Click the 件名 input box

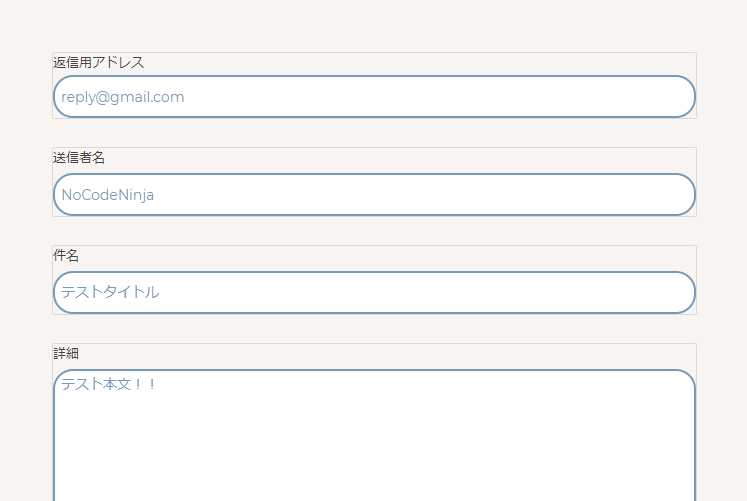coord(374,293)
